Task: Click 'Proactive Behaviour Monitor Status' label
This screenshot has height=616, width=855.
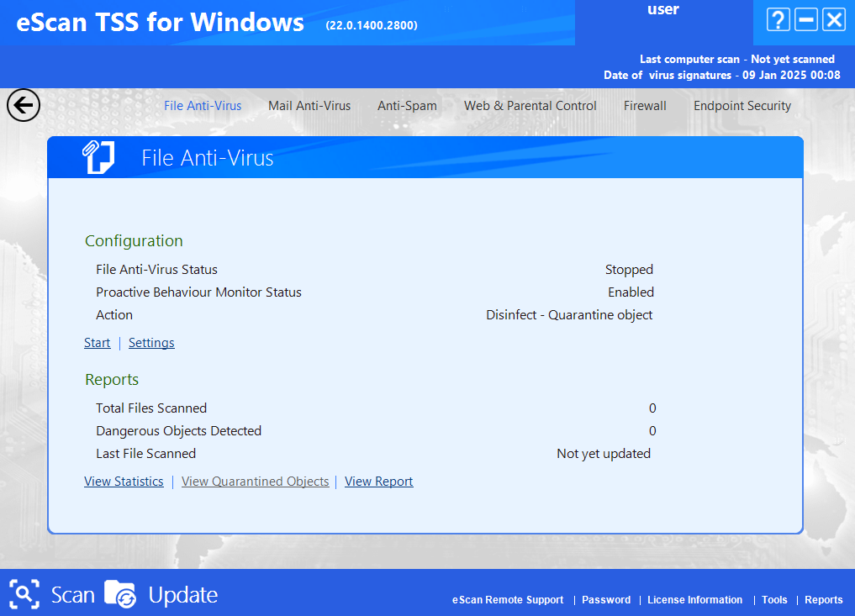Action: 198,292
